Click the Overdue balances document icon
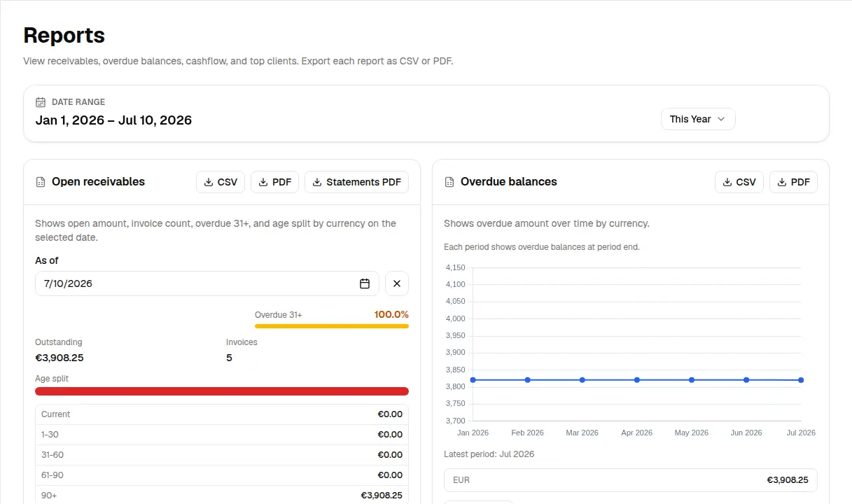The width and height of the screenshot is (852, 504). (x=449, y=182)
